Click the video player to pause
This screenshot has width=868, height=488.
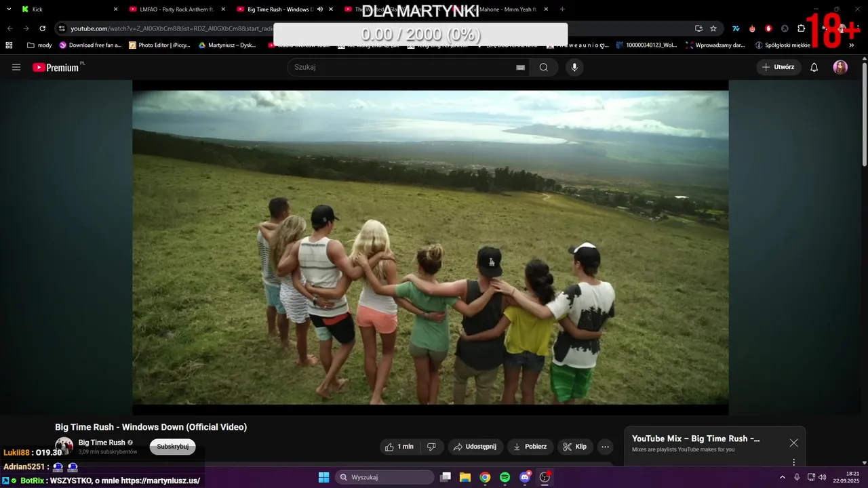pos(431,247)
